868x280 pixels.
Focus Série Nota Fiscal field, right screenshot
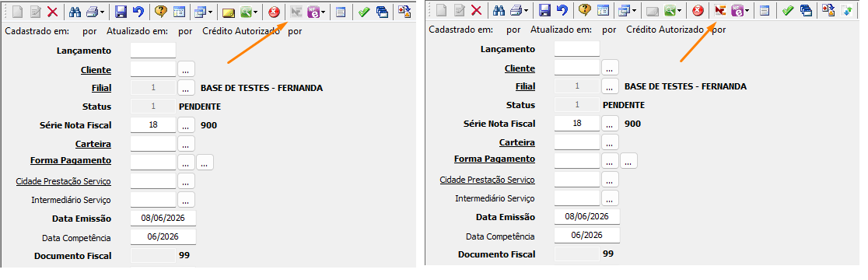point(577,123)
